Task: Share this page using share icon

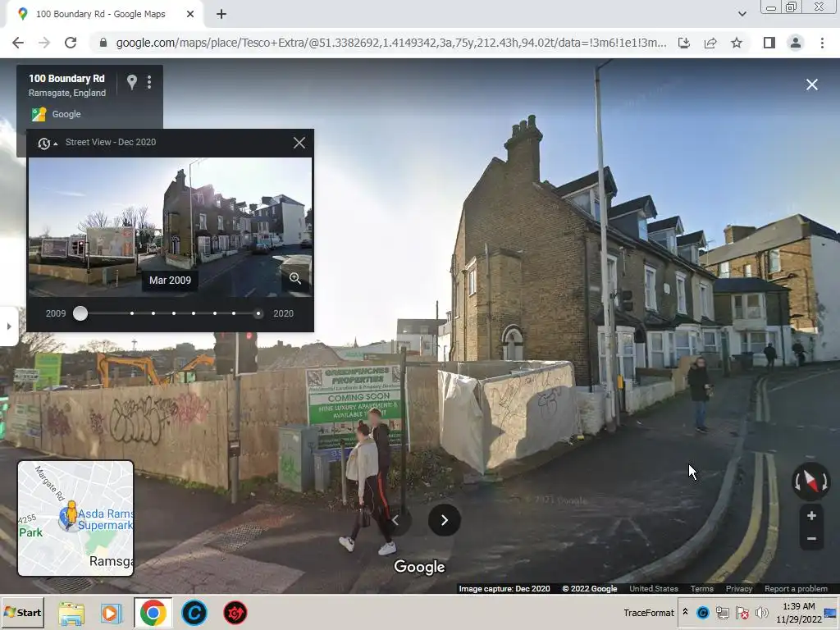Action: [x=710, y=43]
